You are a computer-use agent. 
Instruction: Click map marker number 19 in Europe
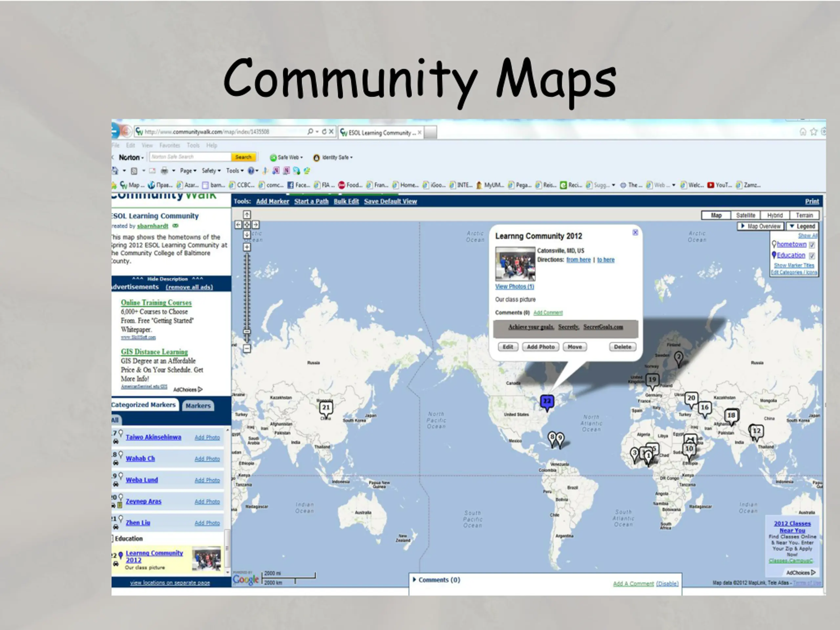coord(652,380)
